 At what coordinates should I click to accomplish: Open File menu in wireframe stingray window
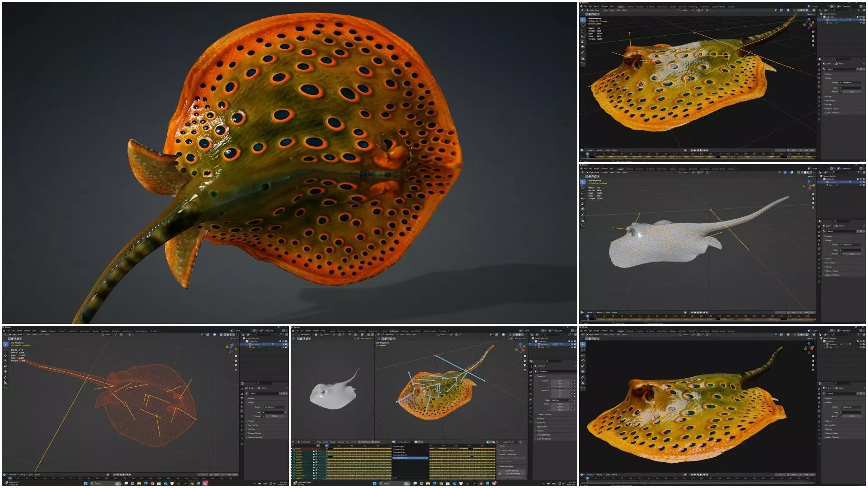click(x=8, y=331)
